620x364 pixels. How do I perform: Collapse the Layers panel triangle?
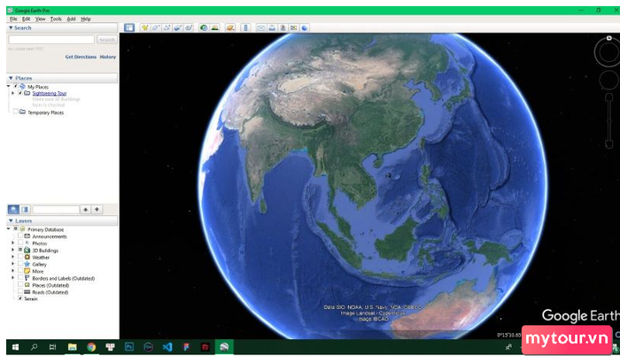[11, 221]
